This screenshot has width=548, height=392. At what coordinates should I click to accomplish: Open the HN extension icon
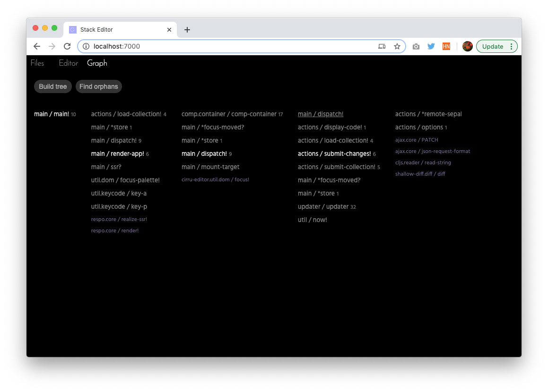pos(446,46)
